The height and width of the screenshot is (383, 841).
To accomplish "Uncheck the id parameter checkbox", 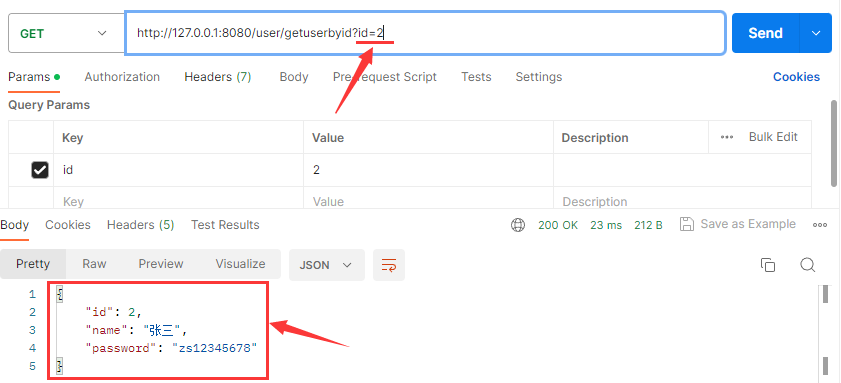I will coord(40,170).
